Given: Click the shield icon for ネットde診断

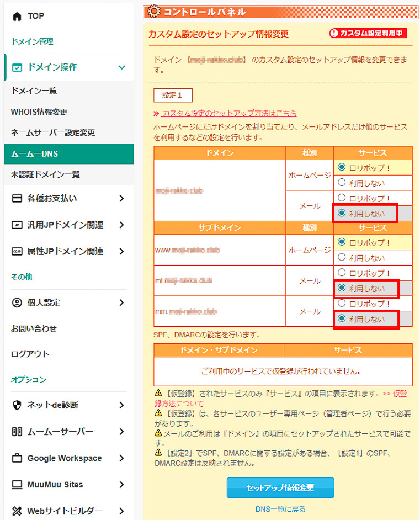Looking at the screenshot, I should pos(17,406).
